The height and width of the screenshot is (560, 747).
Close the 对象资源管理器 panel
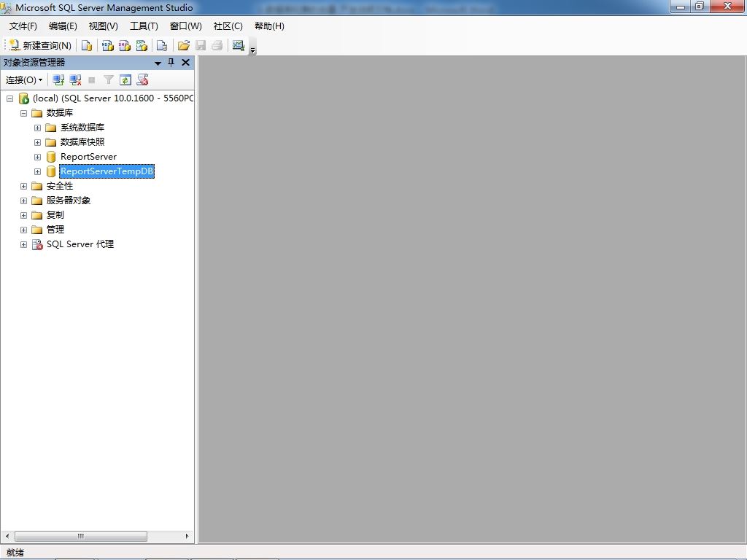coord(186,63)
